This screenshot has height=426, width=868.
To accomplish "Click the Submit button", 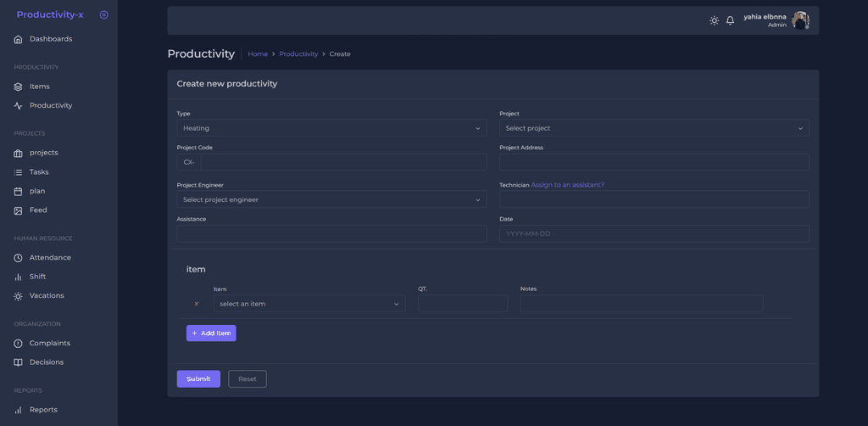I will (x=198, y=379).
